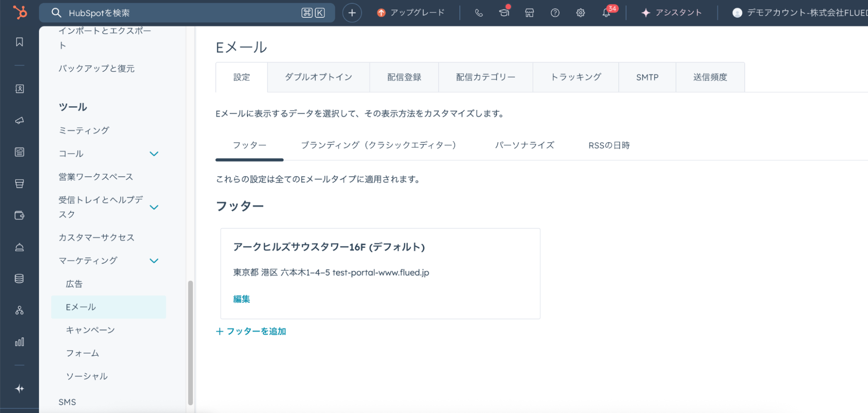Open the settings gear icon
The height and width of the screenshot is (413, 868).
(x=581, y=13)
